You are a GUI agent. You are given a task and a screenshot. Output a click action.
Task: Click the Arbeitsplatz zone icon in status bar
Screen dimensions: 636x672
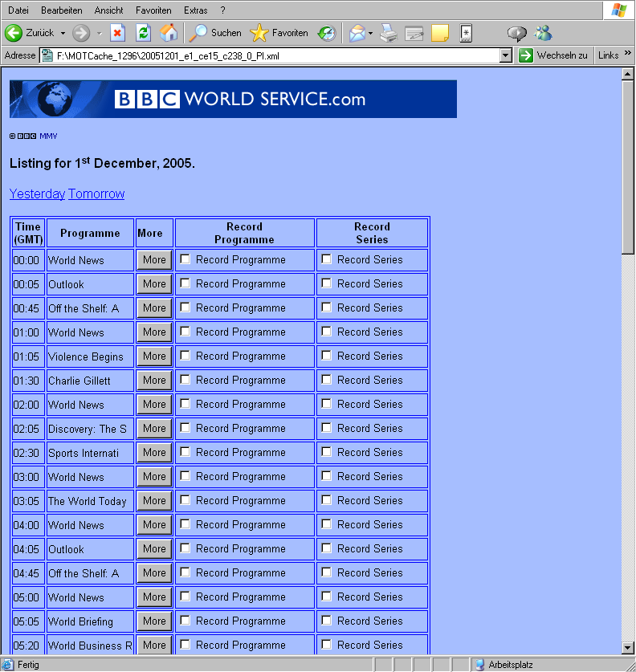[480, 665]
